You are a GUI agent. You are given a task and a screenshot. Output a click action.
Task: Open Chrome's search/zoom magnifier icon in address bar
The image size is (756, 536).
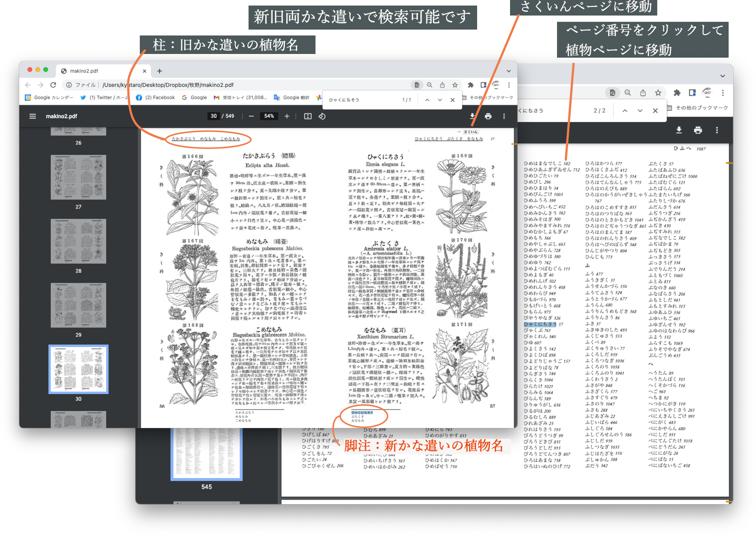point(429,85)
